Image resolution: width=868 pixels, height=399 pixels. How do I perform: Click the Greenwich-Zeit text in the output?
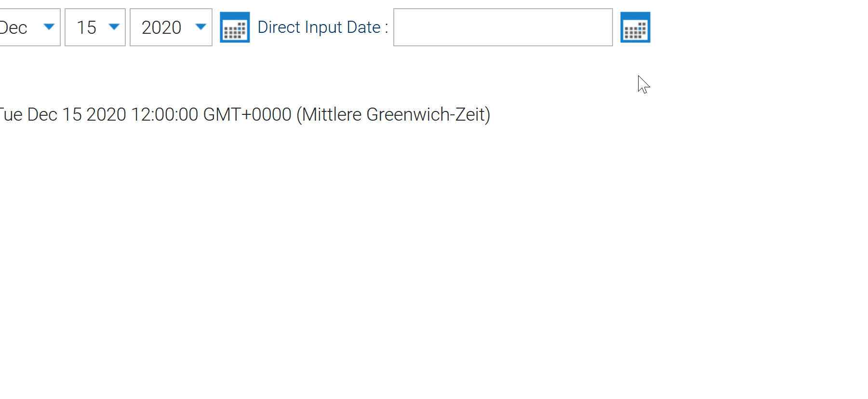427,115
